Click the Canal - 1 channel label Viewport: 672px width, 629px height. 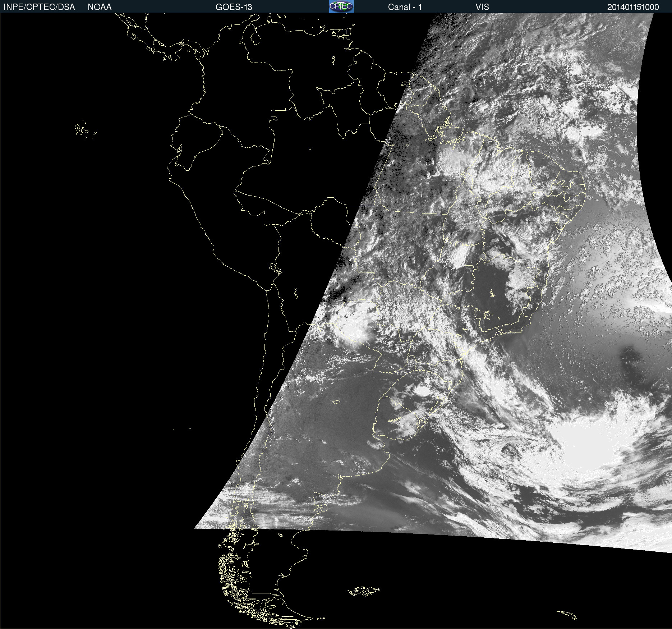coord(405,7)
